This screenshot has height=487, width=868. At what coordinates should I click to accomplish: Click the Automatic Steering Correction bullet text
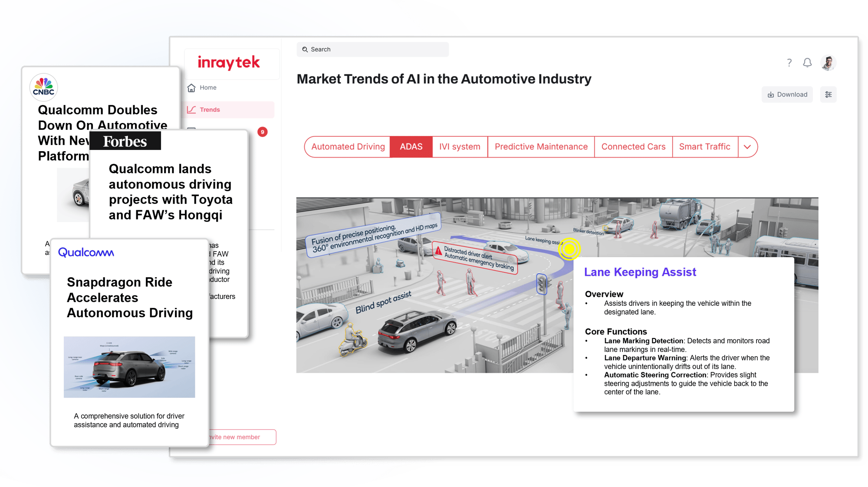[686, 383]
